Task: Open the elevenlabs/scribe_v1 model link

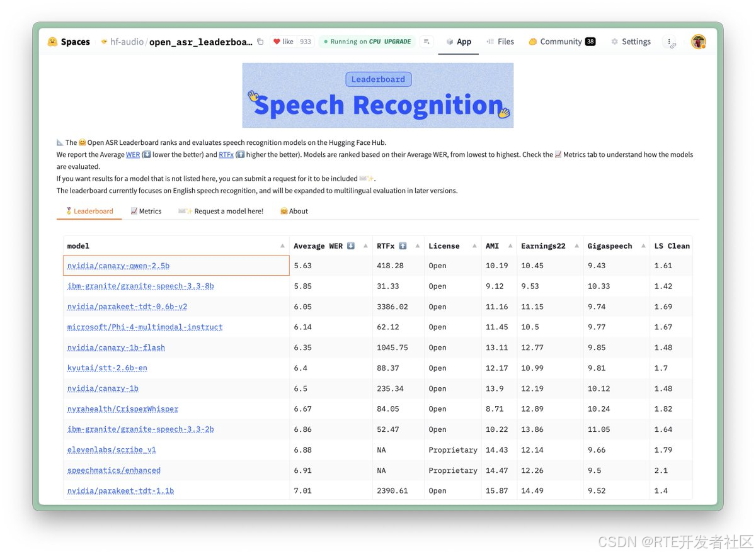Action: coord(112,450)
